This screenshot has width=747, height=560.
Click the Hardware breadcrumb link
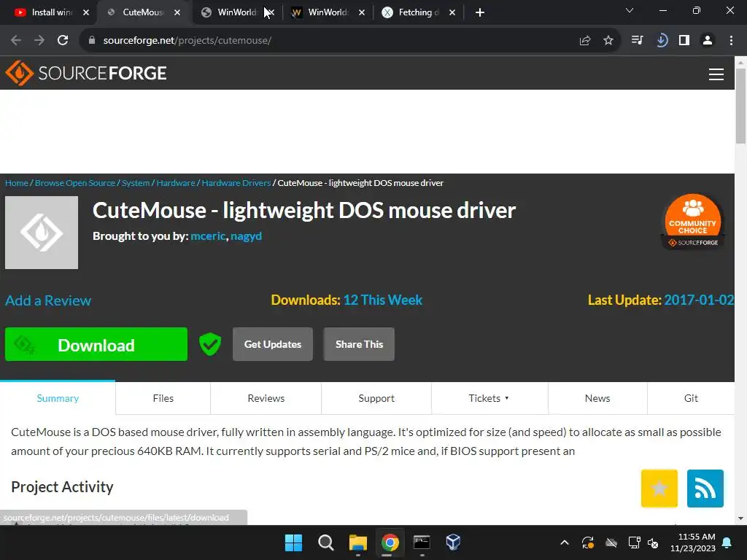176,183
